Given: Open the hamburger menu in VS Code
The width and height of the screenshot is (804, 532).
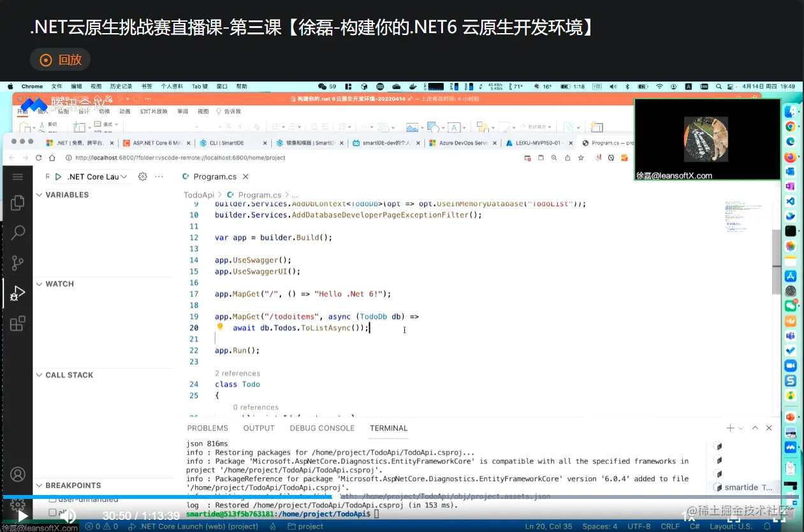Looking at the screenshot, I should (18, 176).
